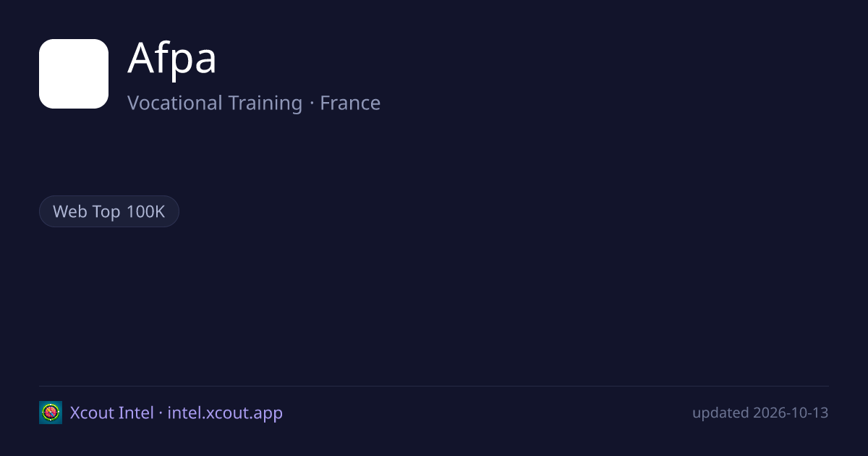Open the intel.xcout.app link
868x456 pixels.
225,413
